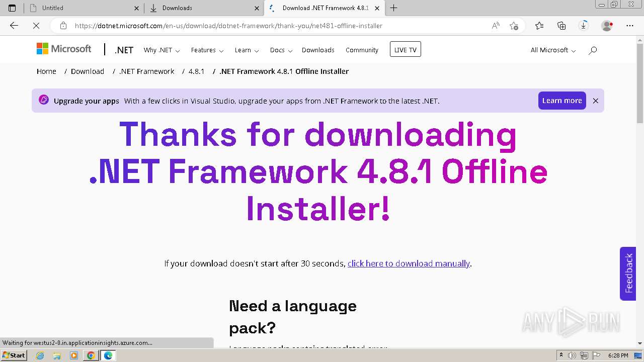Click the Need a language pack? heading
Screen dimensions: 644x362
tap(293, 317)
